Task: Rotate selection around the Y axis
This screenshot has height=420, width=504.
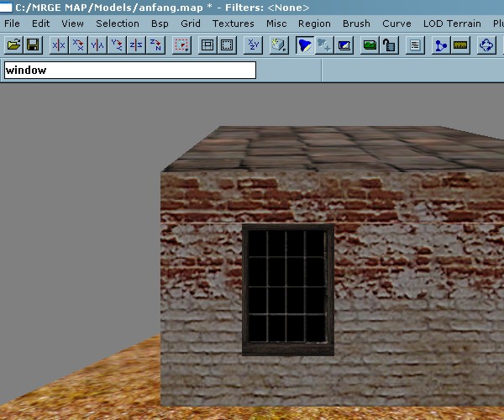Action: (x=117, y=45)
